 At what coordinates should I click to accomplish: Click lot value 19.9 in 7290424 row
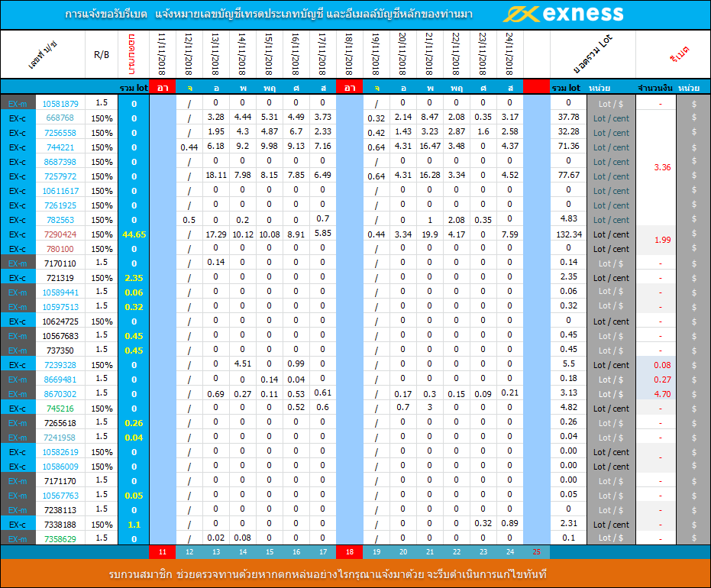429,234
